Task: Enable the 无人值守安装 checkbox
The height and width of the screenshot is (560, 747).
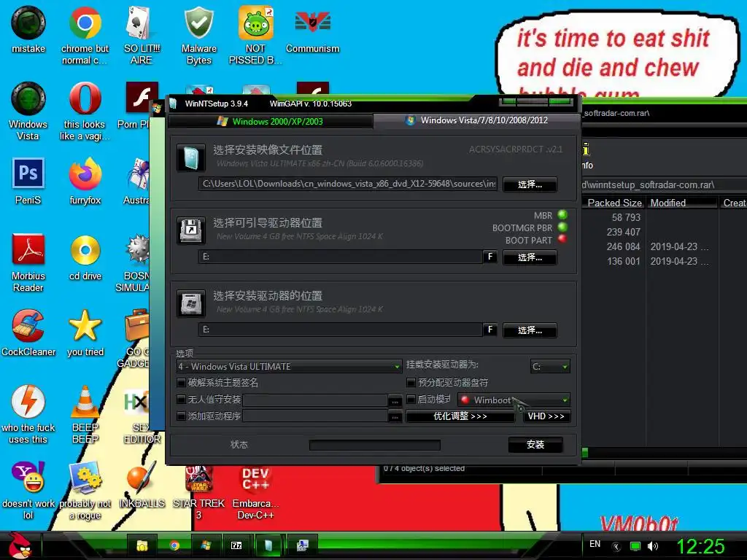Action: [x=181, y=399]
